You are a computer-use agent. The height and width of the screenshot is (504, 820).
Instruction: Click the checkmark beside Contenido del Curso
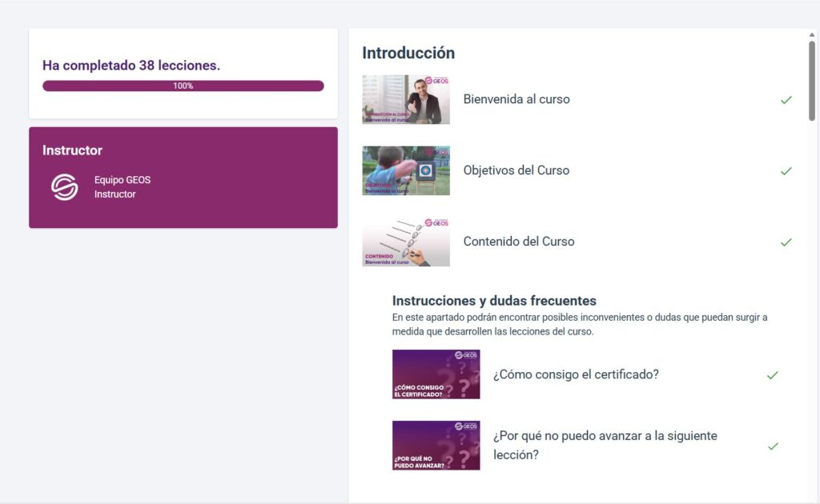[786, 242]
